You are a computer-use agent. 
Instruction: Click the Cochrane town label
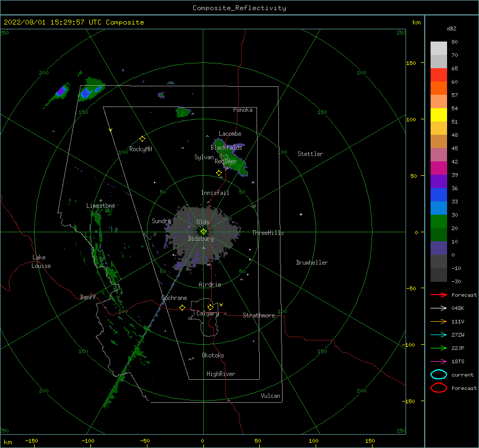(x=174, y=298)
